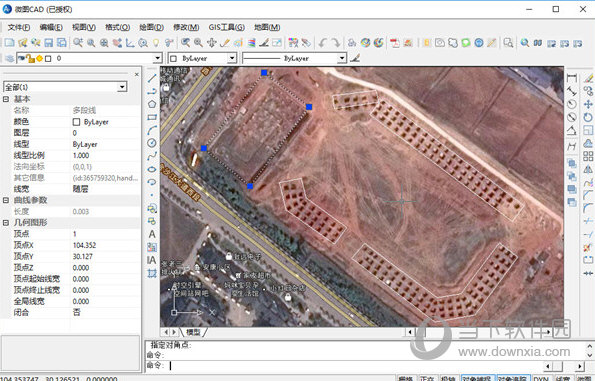Open the 绘图(D) menu
595x381 pixels.
click(151, 27)
